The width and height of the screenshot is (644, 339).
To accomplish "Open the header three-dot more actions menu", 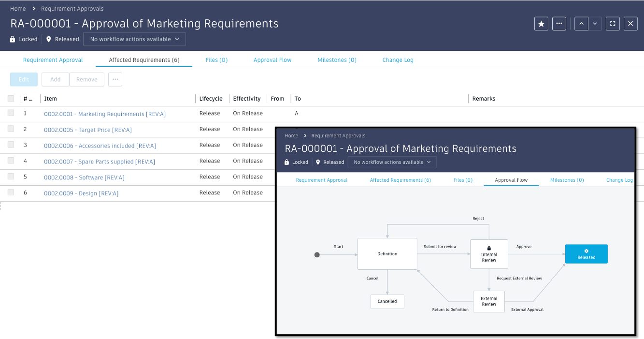I will point(559,24).
